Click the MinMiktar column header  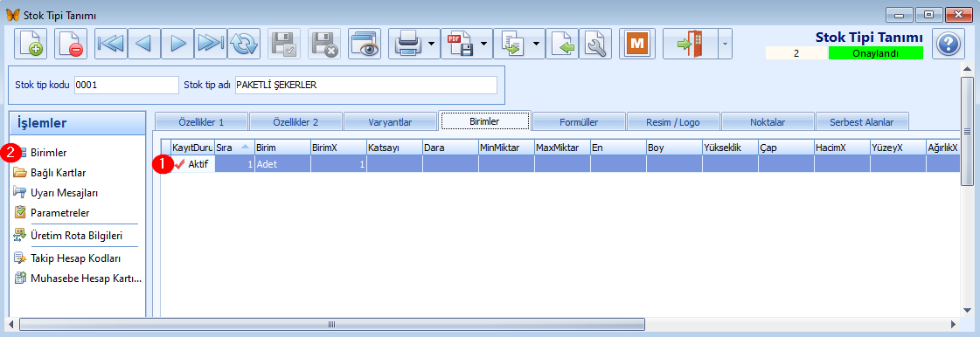[x=506, y=148]
